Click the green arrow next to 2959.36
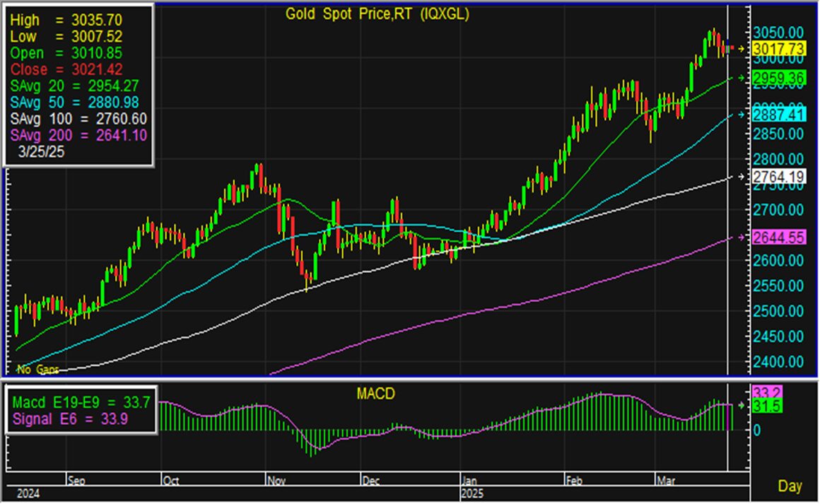820x504 pixels. pyautogui.click(x=741, y=78)
